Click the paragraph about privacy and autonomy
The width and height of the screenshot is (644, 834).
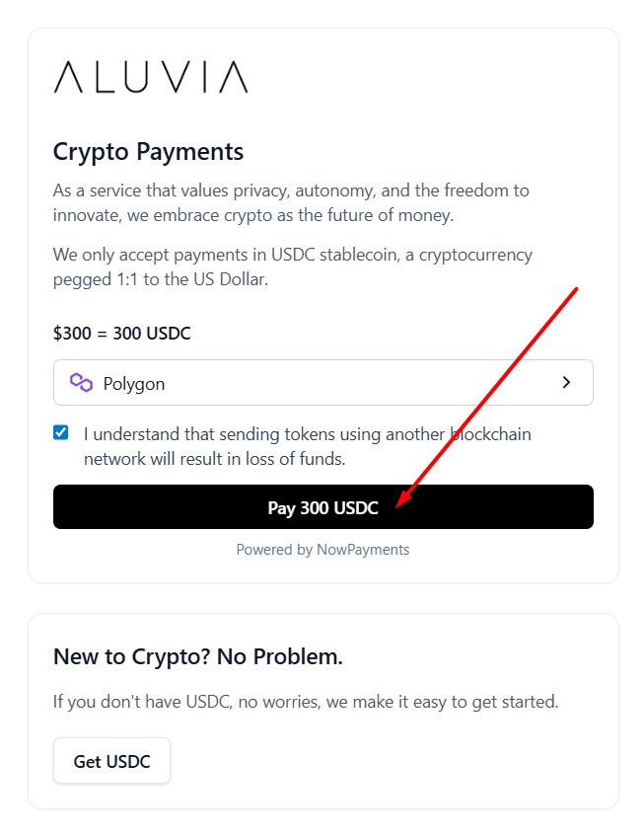(291, 202)
